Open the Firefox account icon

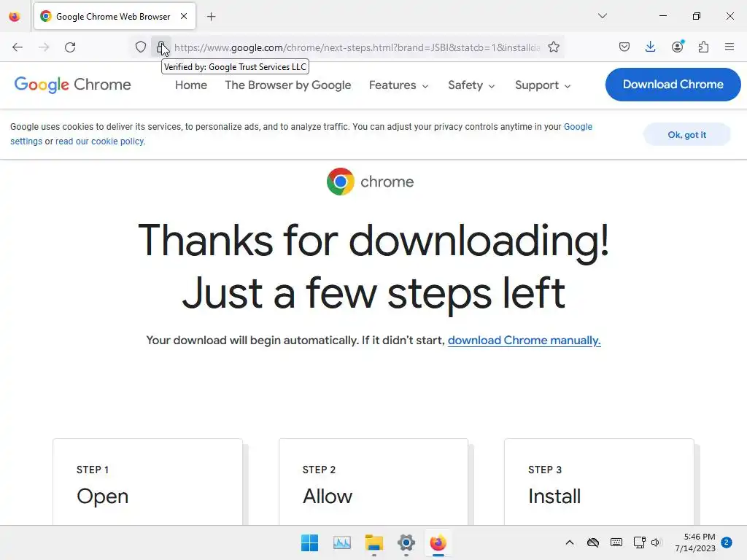(677, 47)
